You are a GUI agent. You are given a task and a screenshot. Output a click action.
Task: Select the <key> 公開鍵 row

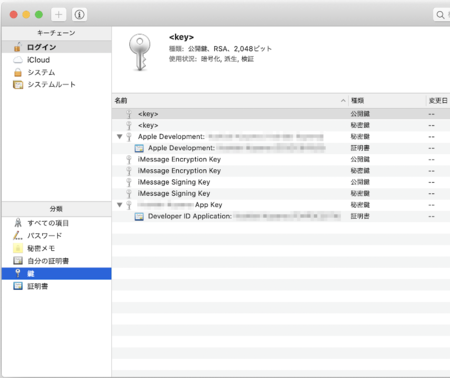click(x=281, y=114)
